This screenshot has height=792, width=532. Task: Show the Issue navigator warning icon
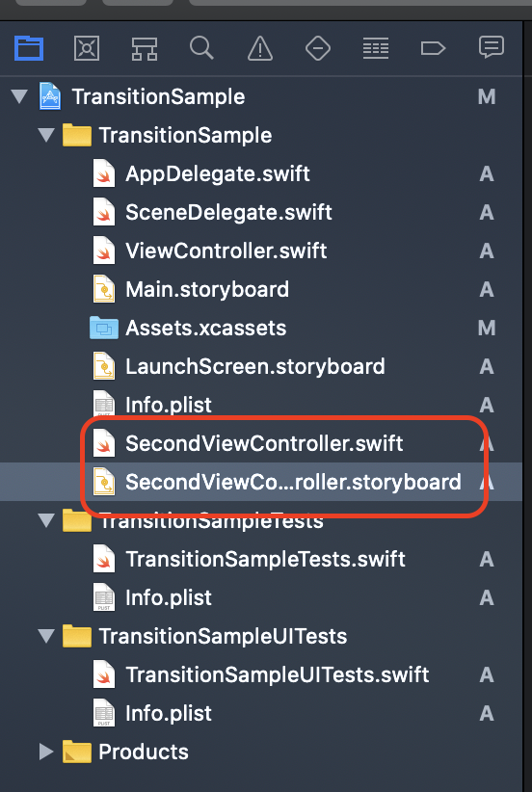pyautogui.click(x=260, y=48)
